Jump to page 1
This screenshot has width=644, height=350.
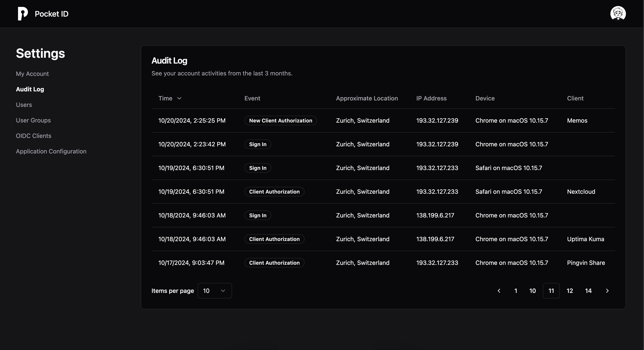pos(516,291)
